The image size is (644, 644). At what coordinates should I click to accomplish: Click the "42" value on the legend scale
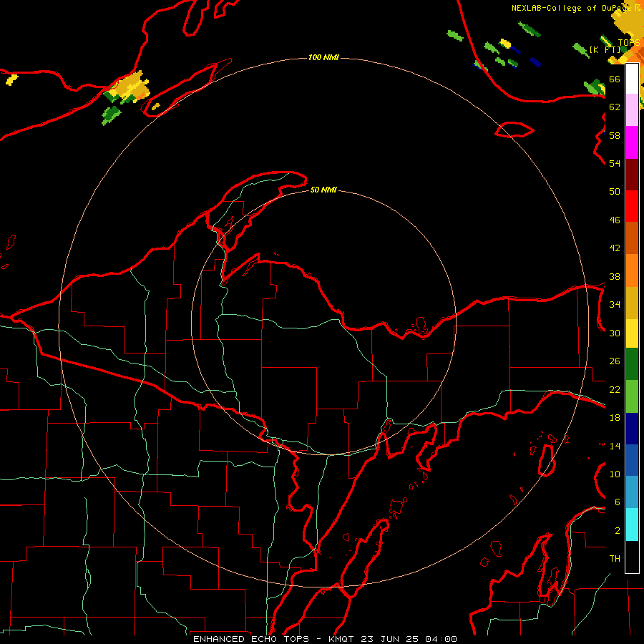click(615, 248)
